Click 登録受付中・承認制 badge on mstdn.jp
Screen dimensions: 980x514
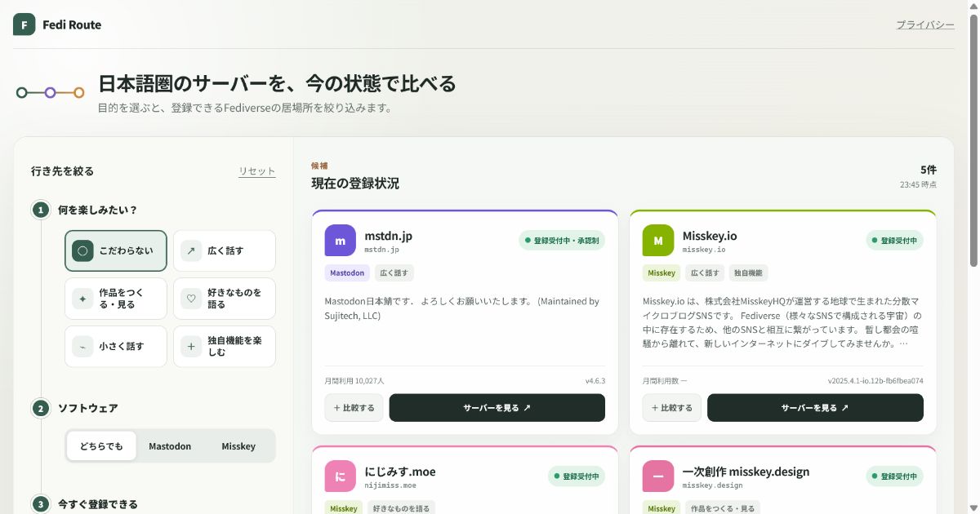click(562, 241)
